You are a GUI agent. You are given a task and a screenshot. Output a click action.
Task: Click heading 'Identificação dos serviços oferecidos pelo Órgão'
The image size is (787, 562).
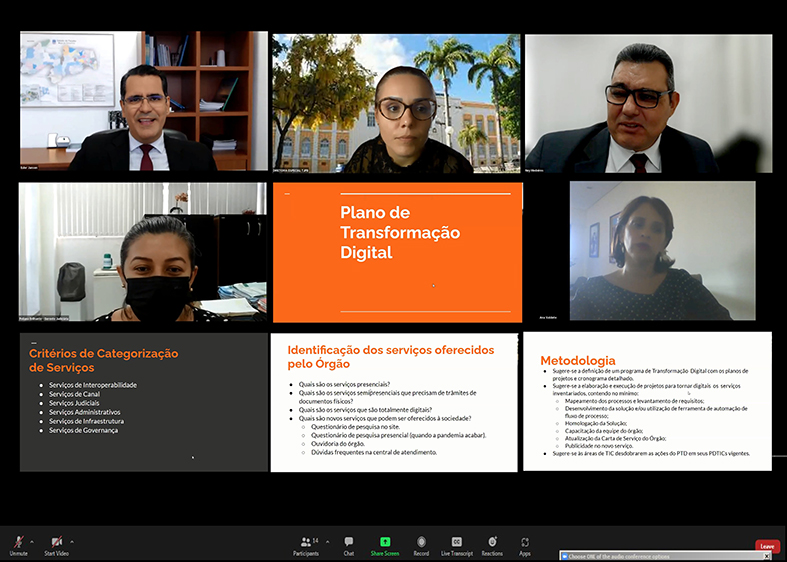pyautogui.click(x=391, y=357)
